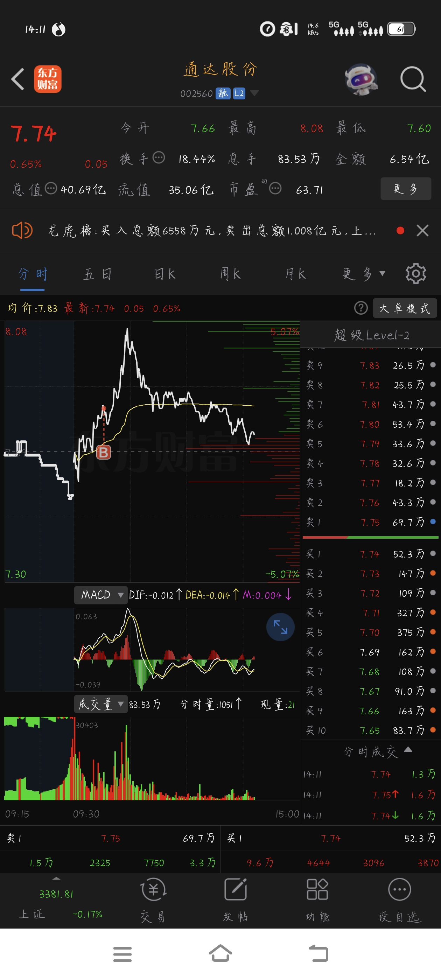441x980 pixels.
Task: Open the 龙虎榜 news ticker text
Action: 212,231
